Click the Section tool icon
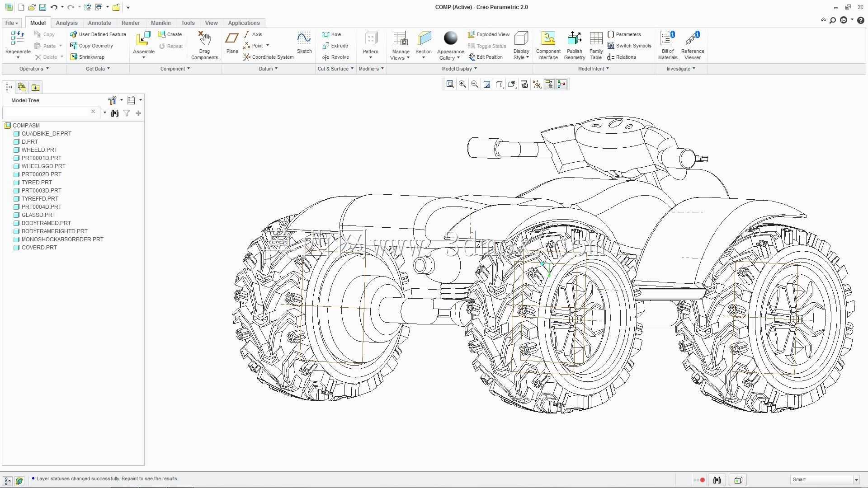 [424, 39]
